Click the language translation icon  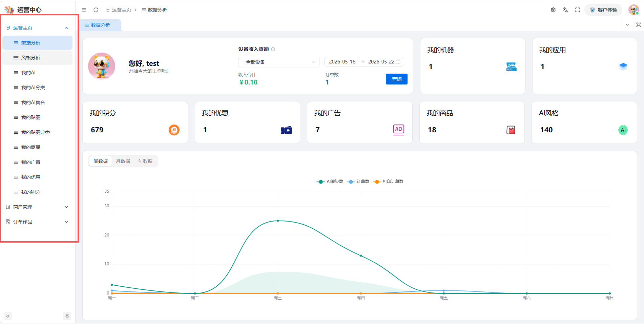coord(565,10)
